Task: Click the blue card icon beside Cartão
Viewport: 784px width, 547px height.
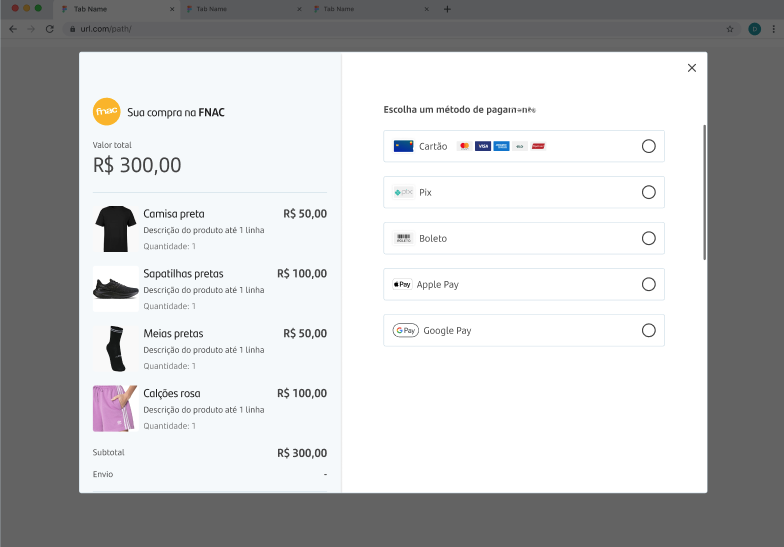Action: pos(404,146)
